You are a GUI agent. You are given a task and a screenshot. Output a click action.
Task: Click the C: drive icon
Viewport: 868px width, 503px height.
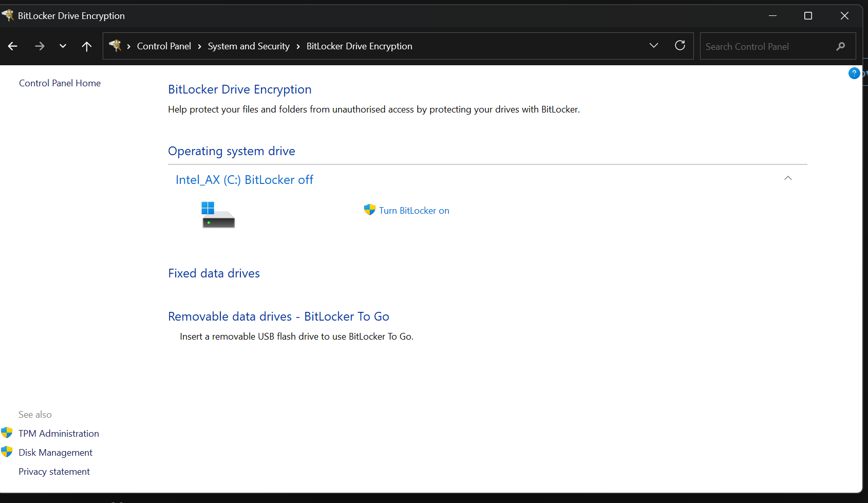[218, 215]
